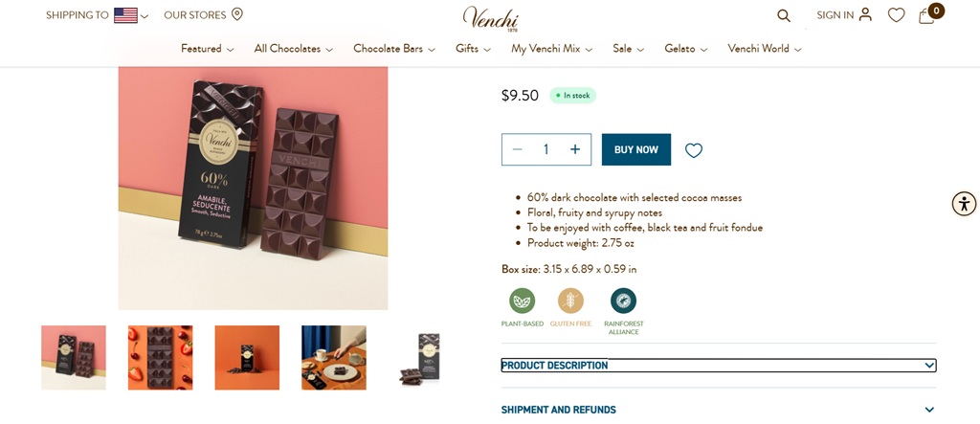This screenshot has width=980, height=424.
Task: Click the Buy Now button
Action: (x=636, y=149)
